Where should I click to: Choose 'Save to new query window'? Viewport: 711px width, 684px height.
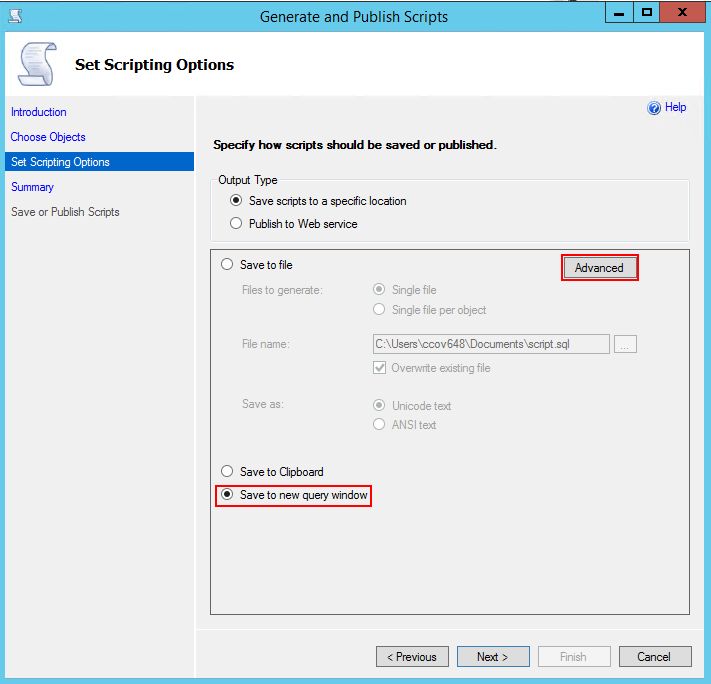[227, 495]
